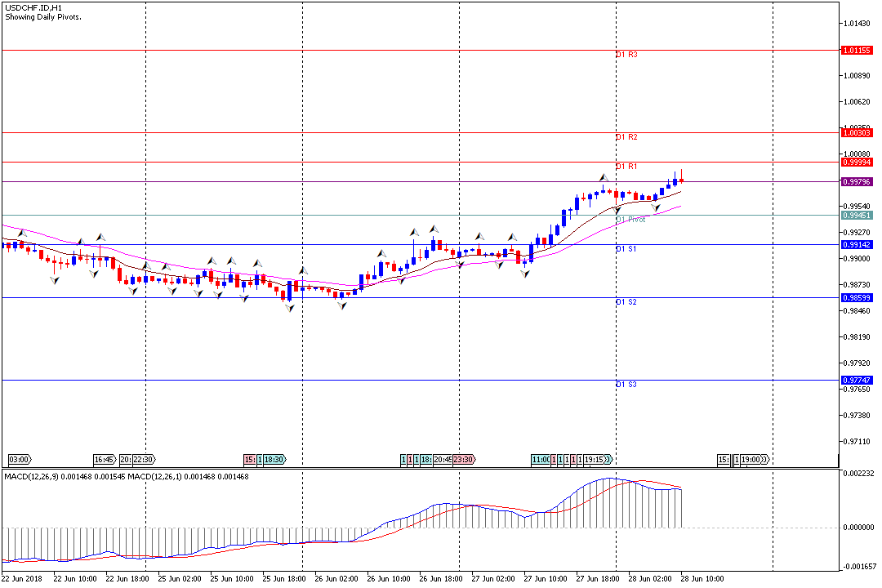Click the '27 Jun 18:00' time axis label
882x588 pixels.
598,578
